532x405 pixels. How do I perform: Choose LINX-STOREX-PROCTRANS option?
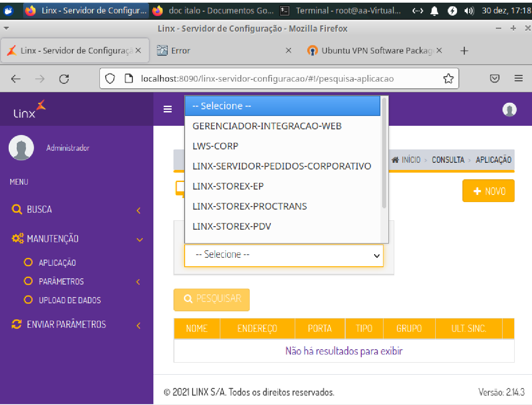click(283, 206)
